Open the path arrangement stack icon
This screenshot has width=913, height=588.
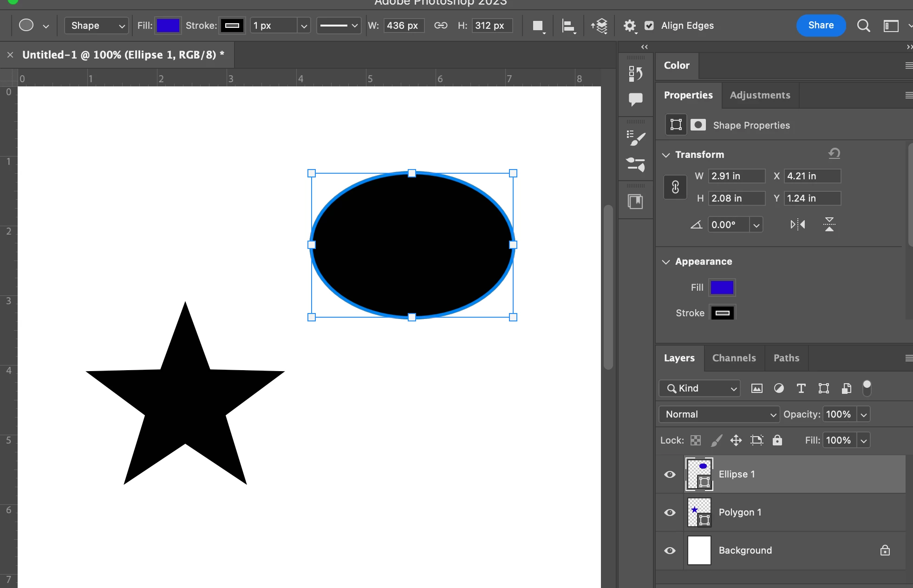click(x=600, y=26)
